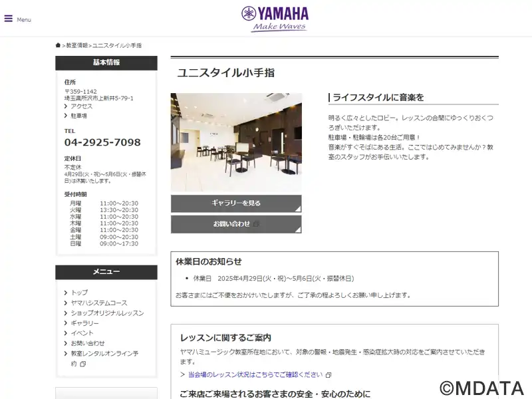Click external-link icon beside 教室レンタルオンライン予約

tap(83, 364)
